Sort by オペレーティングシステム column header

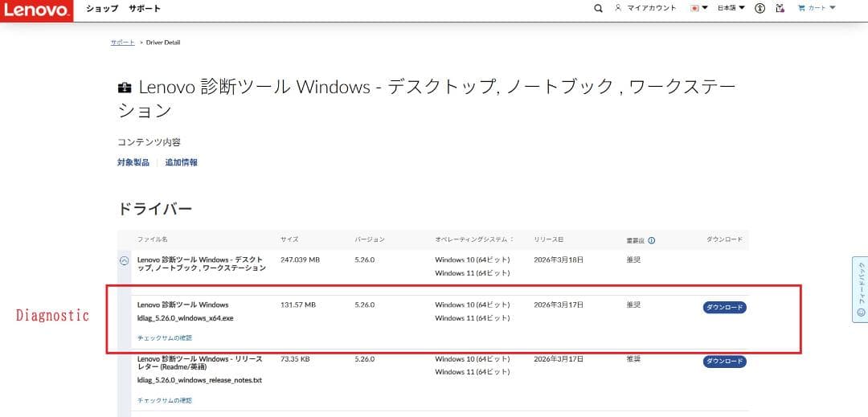[x=474, y=239]
